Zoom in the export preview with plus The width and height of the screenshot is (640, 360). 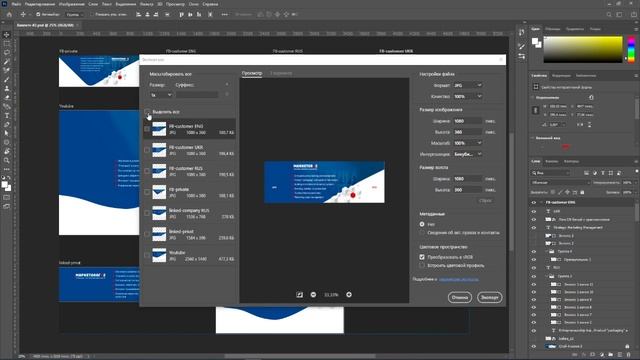(349, 295)
